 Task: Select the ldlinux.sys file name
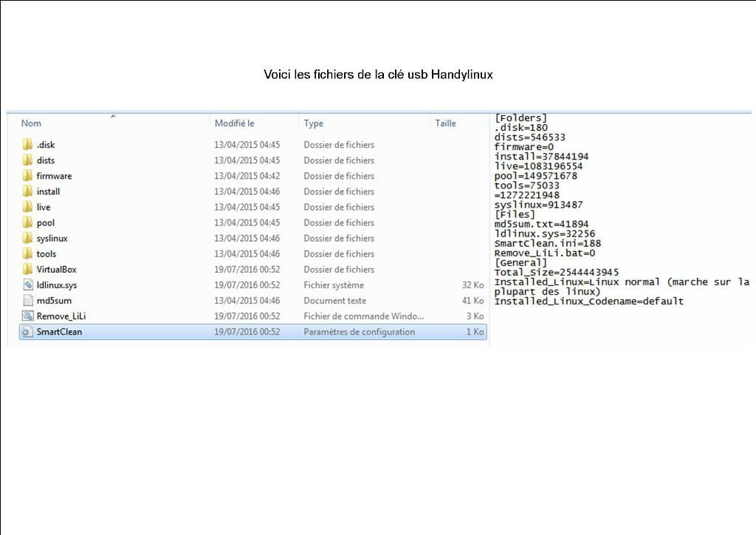57,285
